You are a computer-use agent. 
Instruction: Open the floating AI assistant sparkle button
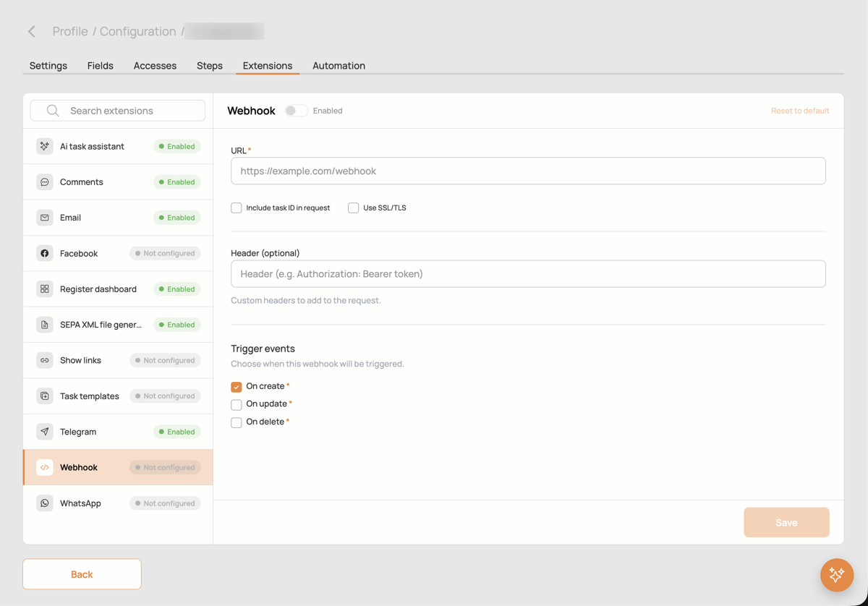pos(837,575)
